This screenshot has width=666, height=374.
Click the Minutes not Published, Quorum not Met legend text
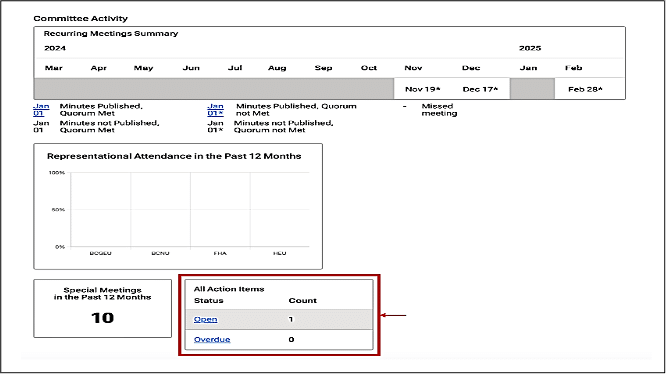click(283, 127)
